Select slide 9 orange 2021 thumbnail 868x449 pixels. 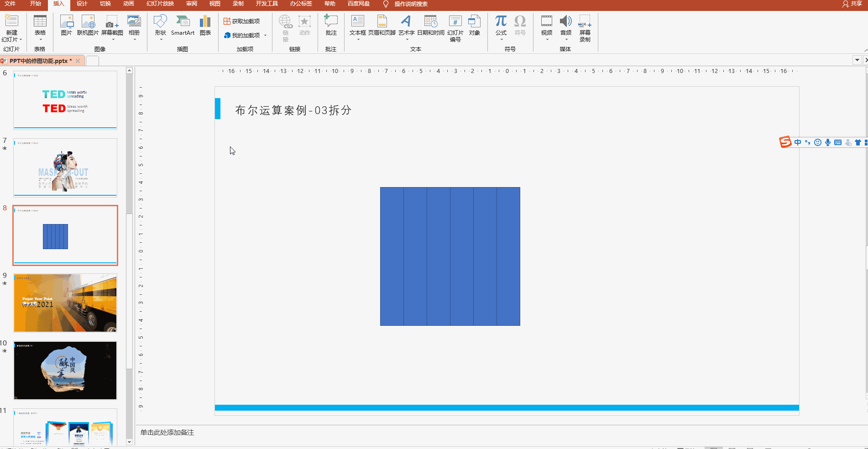65,303
